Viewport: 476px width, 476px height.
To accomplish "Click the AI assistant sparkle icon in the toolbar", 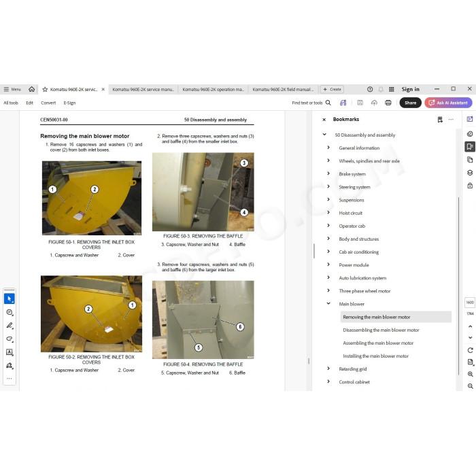I will [x=343, y=103].
